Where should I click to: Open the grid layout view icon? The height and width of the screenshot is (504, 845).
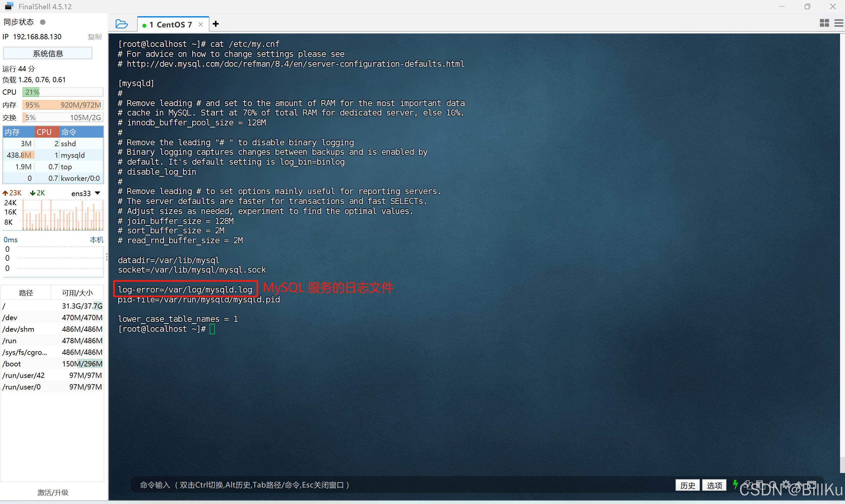click(x=824, y=23)
